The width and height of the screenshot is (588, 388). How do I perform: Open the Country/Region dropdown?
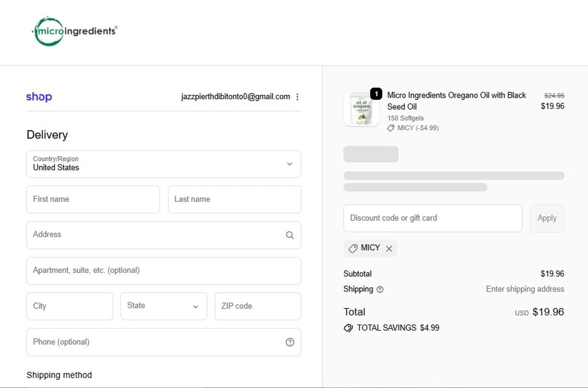click(164, 164)
